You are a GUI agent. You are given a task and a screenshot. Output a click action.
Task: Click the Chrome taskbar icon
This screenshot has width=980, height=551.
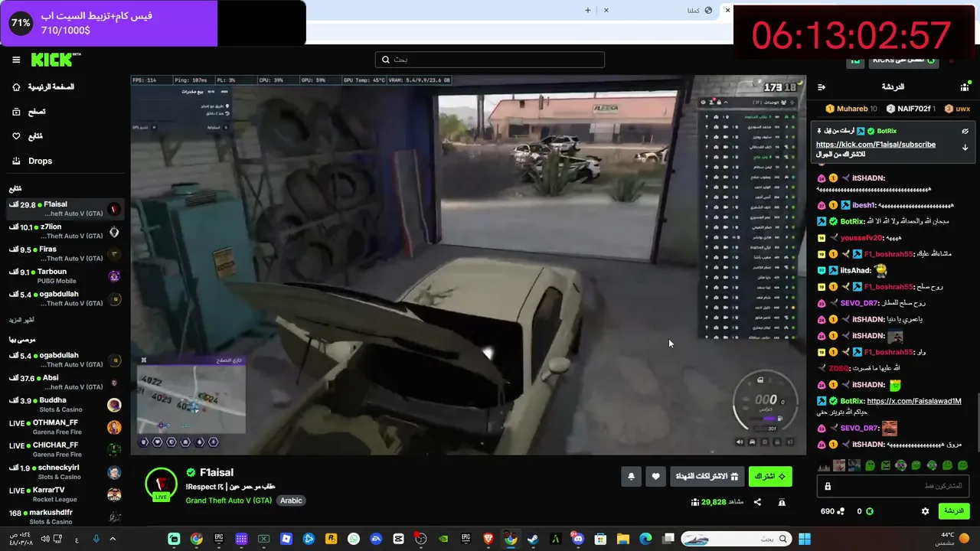coord(197,539)
